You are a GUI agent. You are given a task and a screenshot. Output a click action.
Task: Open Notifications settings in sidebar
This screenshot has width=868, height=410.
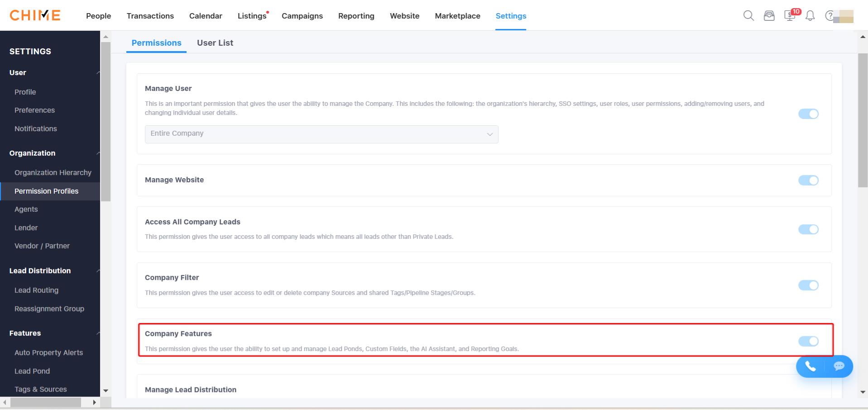35,129
